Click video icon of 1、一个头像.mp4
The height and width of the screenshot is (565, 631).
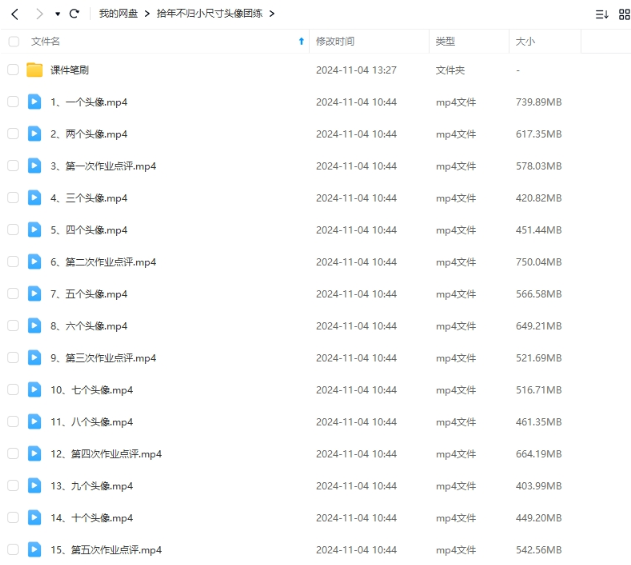tap(34, 101)
